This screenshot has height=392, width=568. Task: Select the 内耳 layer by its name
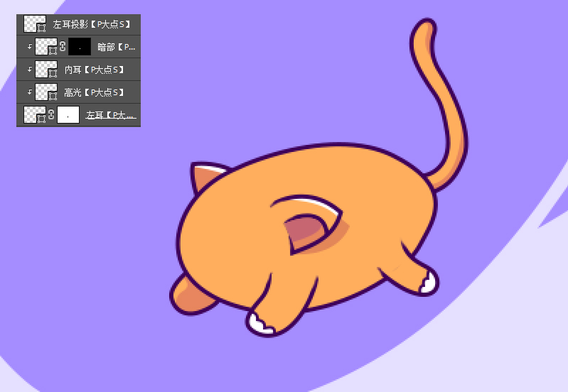pyautogui.click(x=94, y=70)
